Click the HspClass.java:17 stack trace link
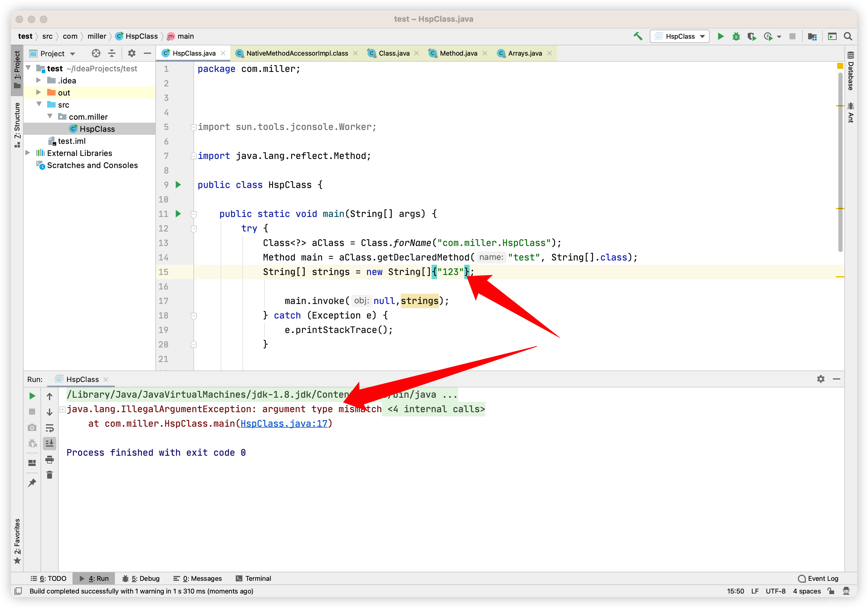868x608 pixels. click(284, 423)
